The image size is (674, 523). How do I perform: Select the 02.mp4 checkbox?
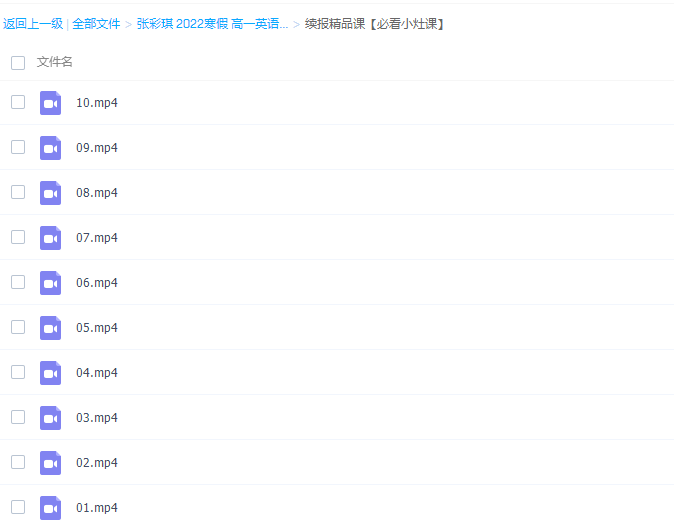point(18,462)
